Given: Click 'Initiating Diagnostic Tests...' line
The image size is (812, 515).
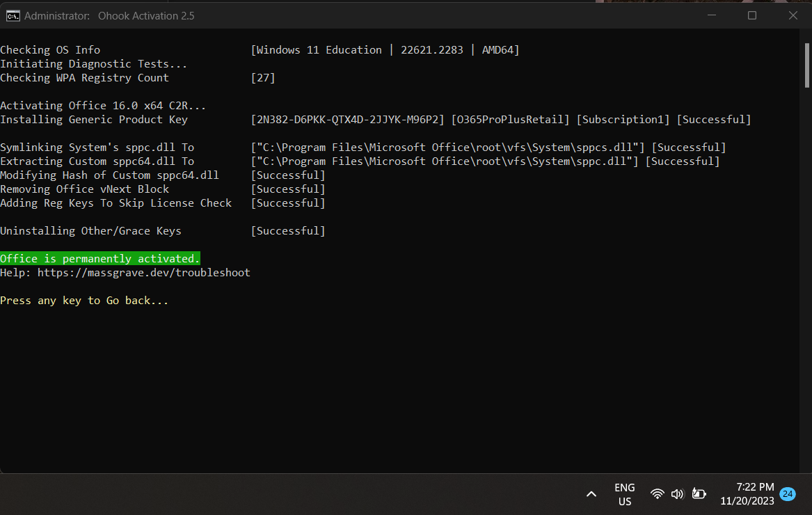Looking at the screenshot, I should click(x=94, y=64).
